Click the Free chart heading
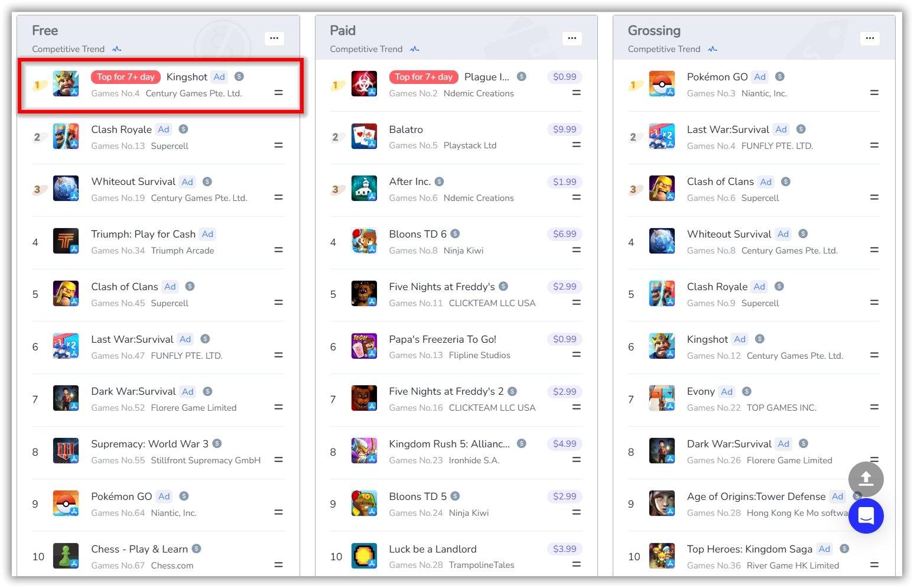Viewport: 914px width, 588px height. (x=45, y=30)
